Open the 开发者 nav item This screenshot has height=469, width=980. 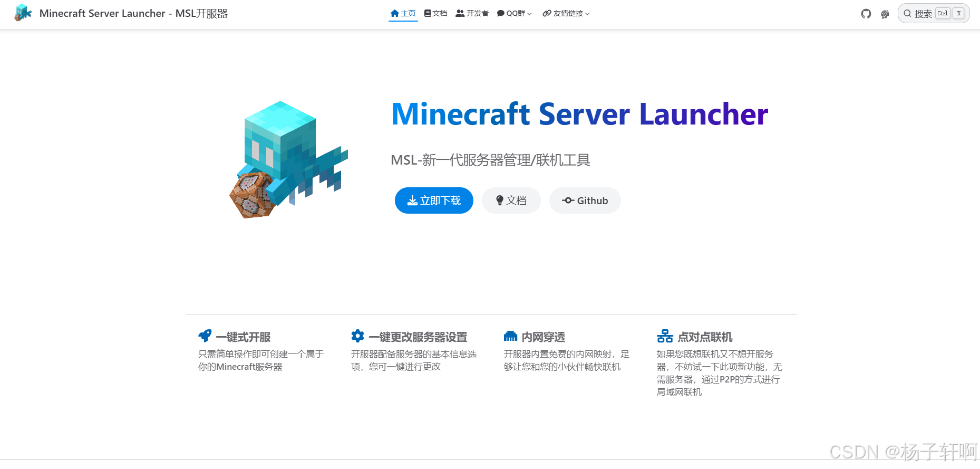[x=472, y=13]
